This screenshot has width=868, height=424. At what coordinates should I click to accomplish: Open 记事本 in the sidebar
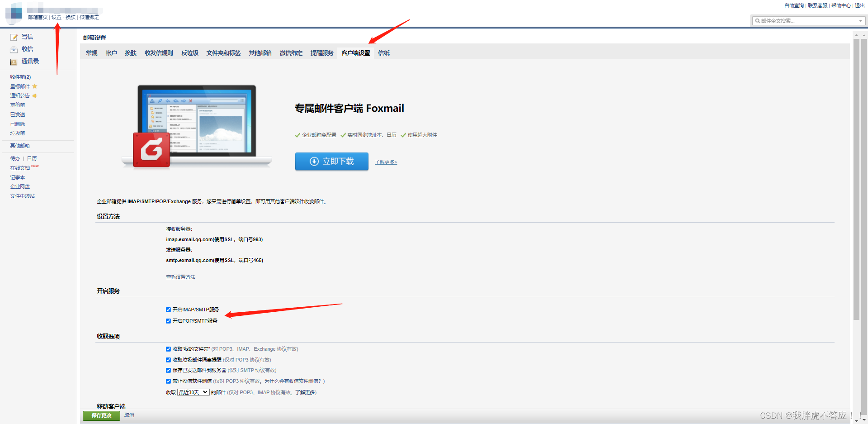pos(18,177)
